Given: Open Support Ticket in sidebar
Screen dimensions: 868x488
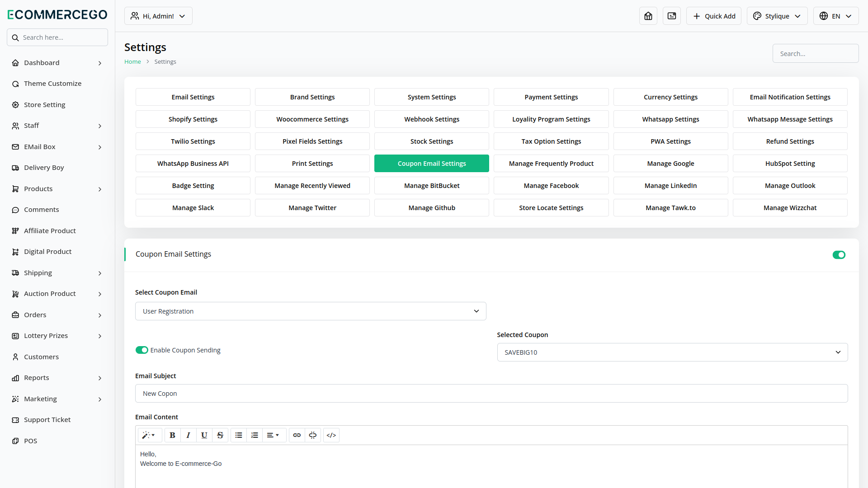Looking at the screenshot, I should 57,420.
